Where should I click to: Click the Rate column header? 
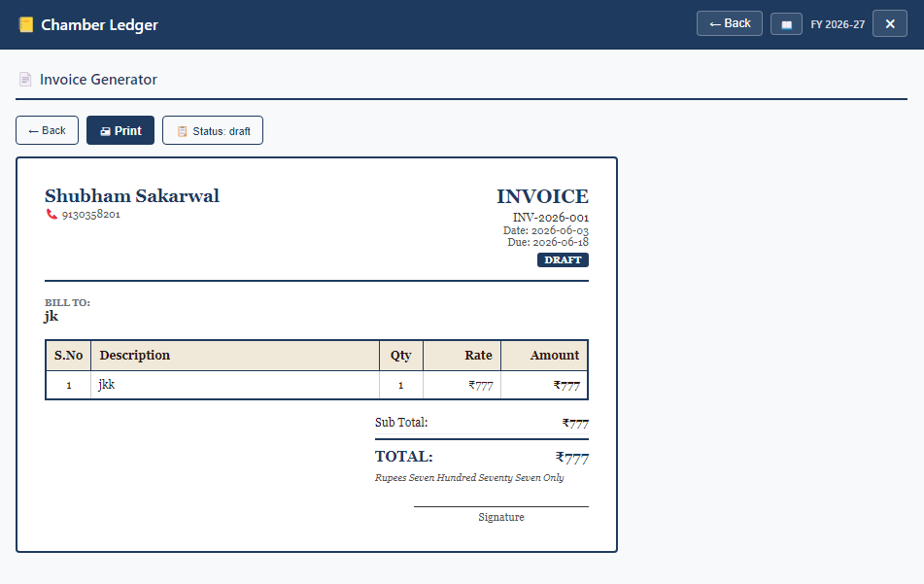click(462, 356)
